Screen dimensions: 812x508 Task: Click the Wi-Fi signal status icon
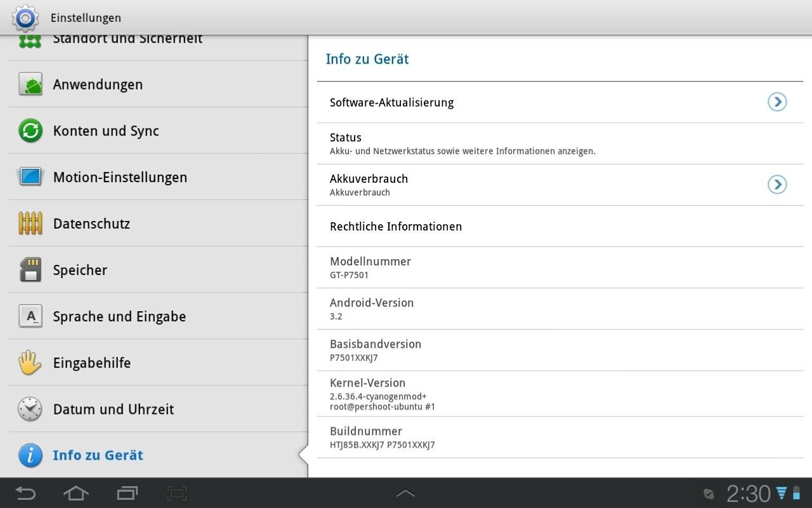[782, 493]
